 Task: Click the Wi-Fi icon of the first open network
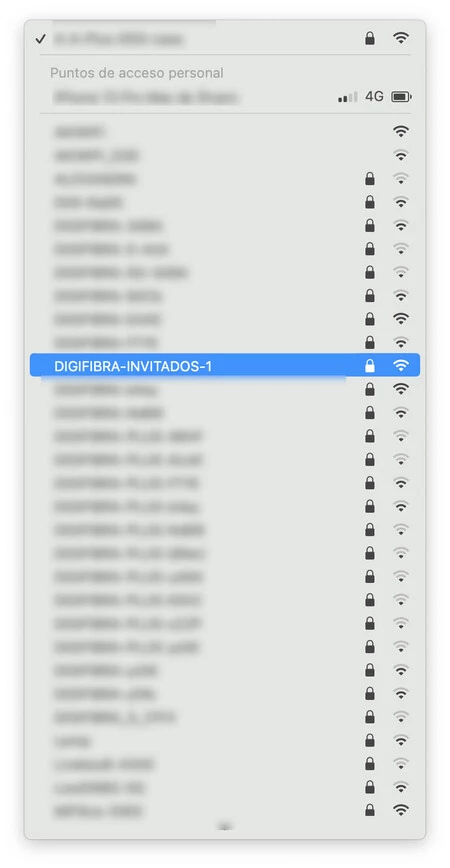point(401,131)
